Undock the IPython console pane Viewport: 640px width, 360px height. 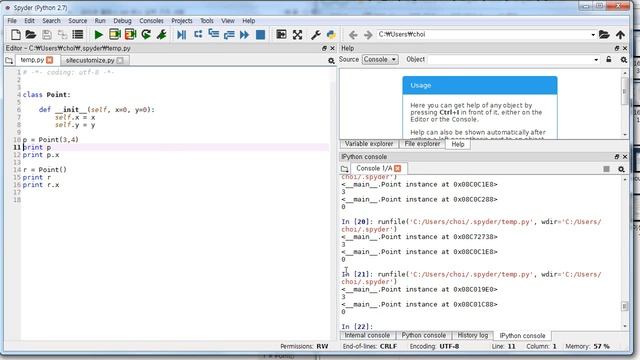pos(617,157)
